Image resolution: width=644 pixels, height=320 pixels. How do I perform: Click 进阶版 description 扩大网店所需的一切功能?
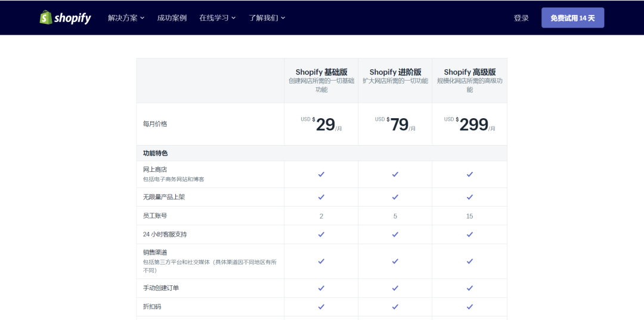[395, 81]
